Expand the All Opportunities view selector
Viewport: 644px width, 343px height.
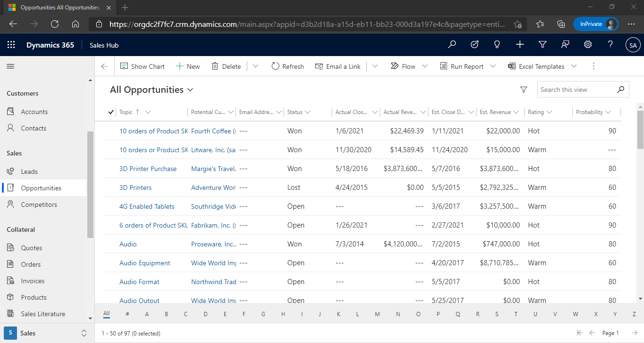click(x=191, y=90)
